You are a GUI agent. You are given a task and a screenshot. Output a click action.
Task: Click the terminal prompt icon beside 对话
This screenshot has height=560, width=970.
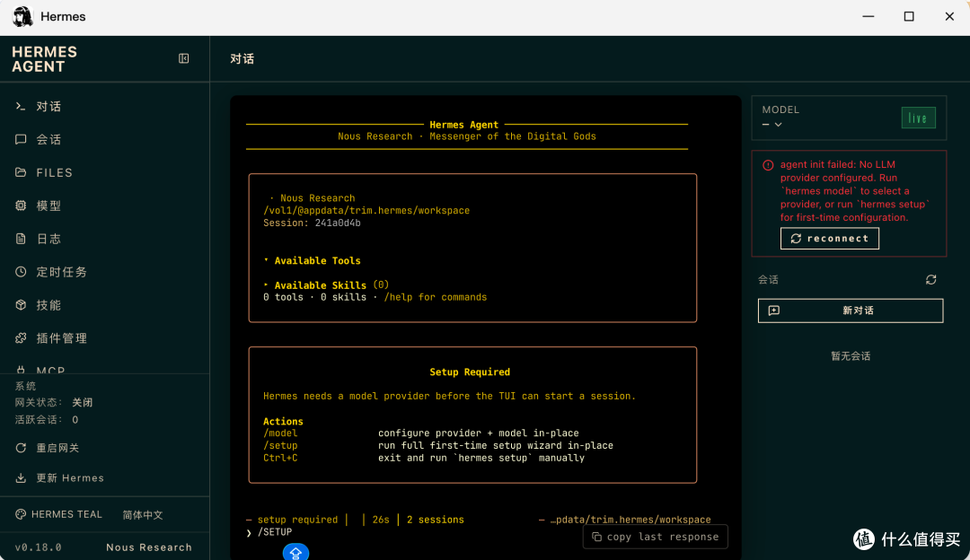click(21, 106)
